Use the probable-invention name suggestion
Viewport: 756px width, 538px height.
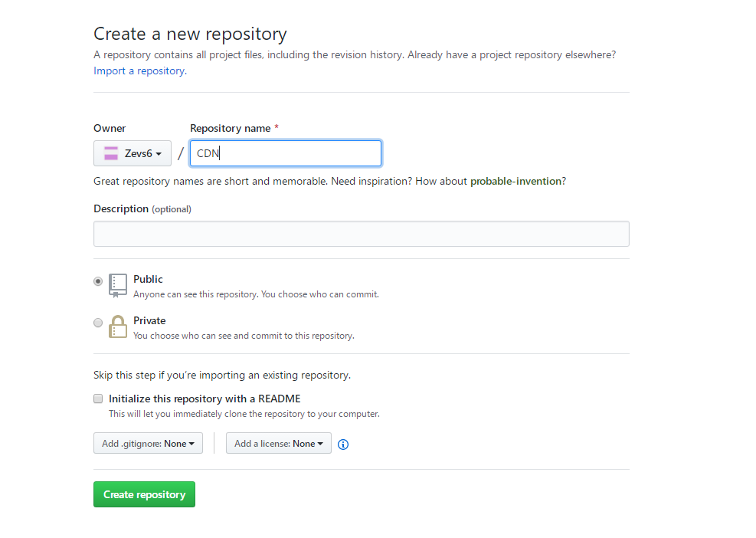[x=515, y=181]
